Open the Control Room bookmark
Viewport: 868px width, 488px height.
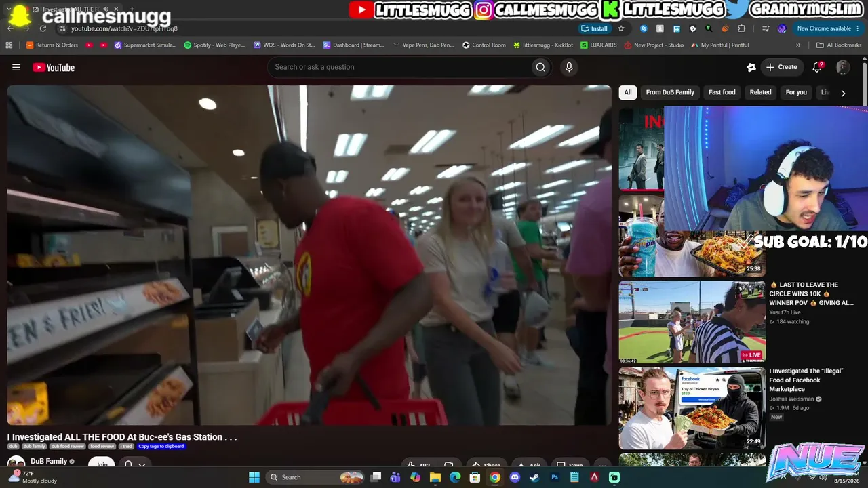pyautogui.click(x=484, y=45)
